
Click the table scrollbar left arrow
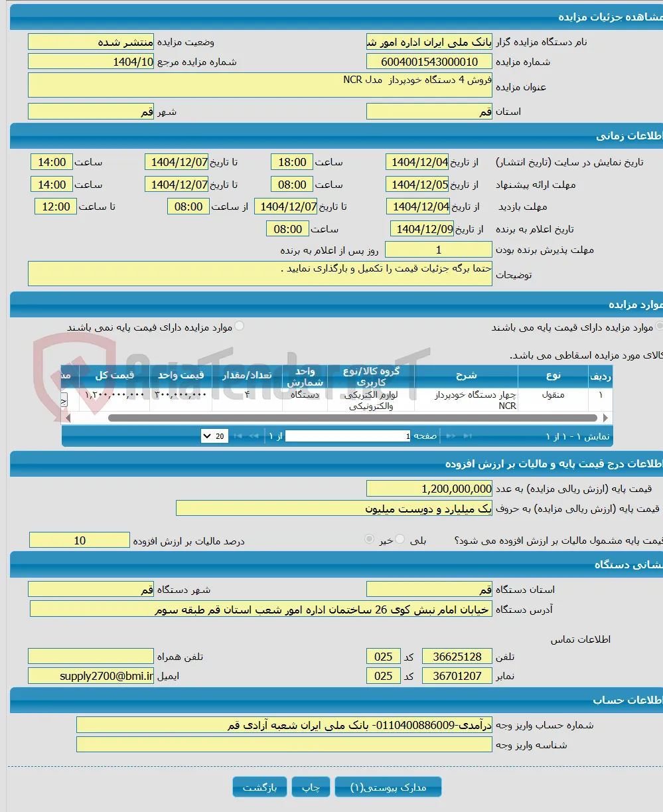pyautogui.click(x=67, y=418)
